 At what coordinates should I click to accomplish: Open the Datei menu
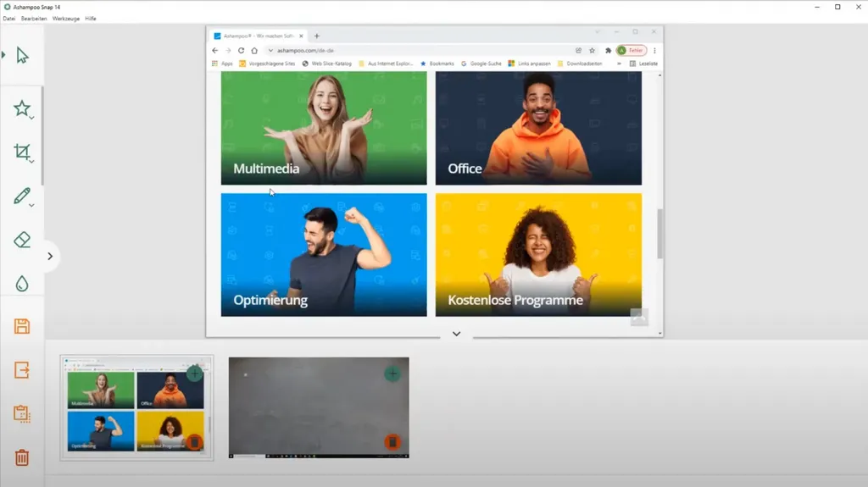(8, 19)
